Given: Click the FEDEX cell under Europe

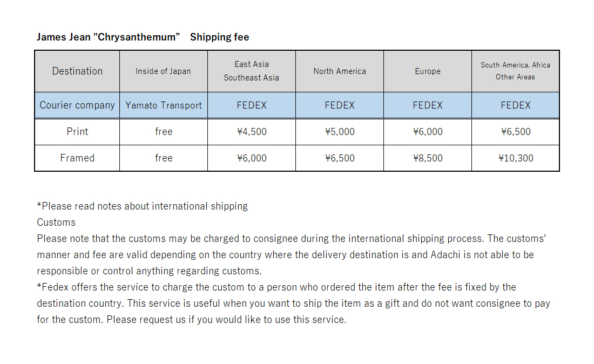Looking at the screenshot, I should 428,105.
